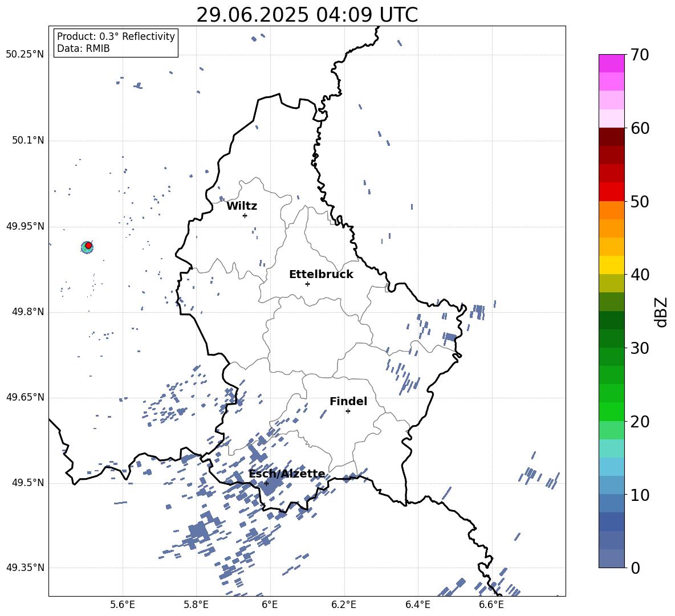Click the 5.8°E longitude label

(196, 605)
